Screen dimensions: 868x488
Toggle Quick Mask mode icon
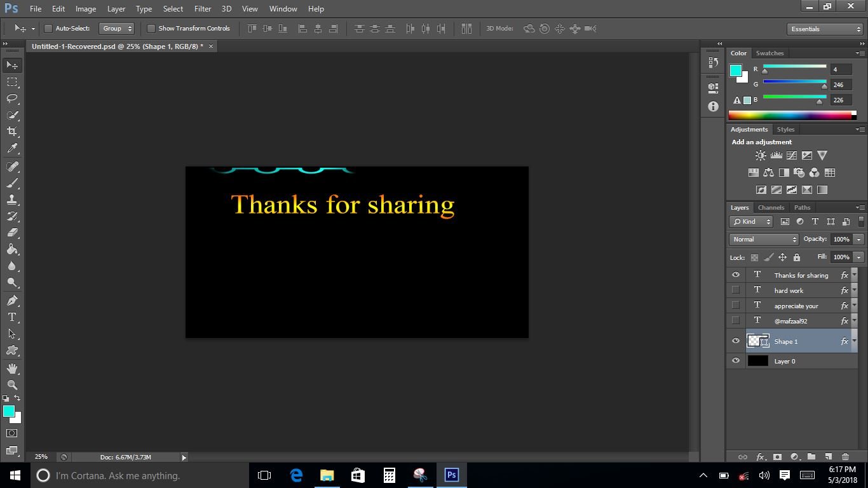12,433
